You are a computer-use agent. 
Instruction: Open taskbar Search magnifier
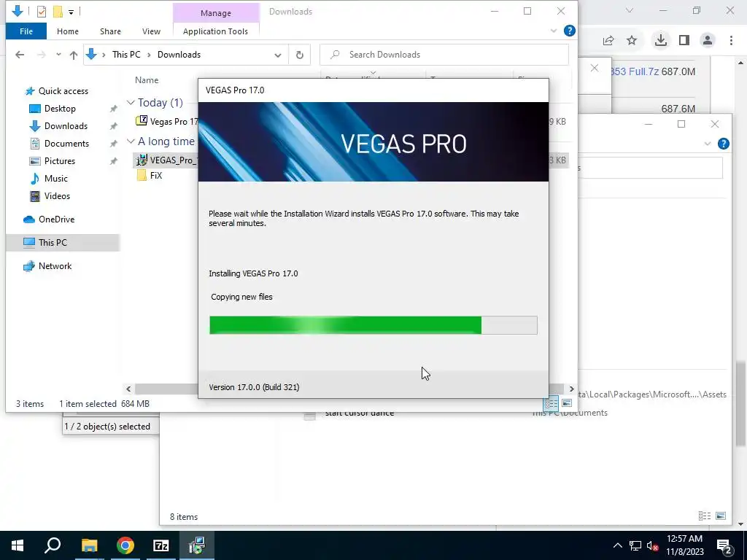tap(53, 545)
